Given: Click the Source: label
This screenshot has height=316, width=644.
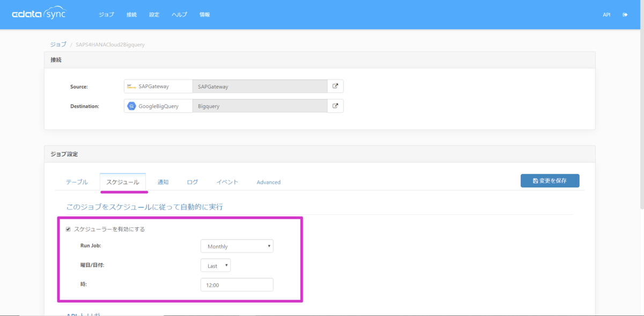Looking at the screenshot, I should (79, 87).
